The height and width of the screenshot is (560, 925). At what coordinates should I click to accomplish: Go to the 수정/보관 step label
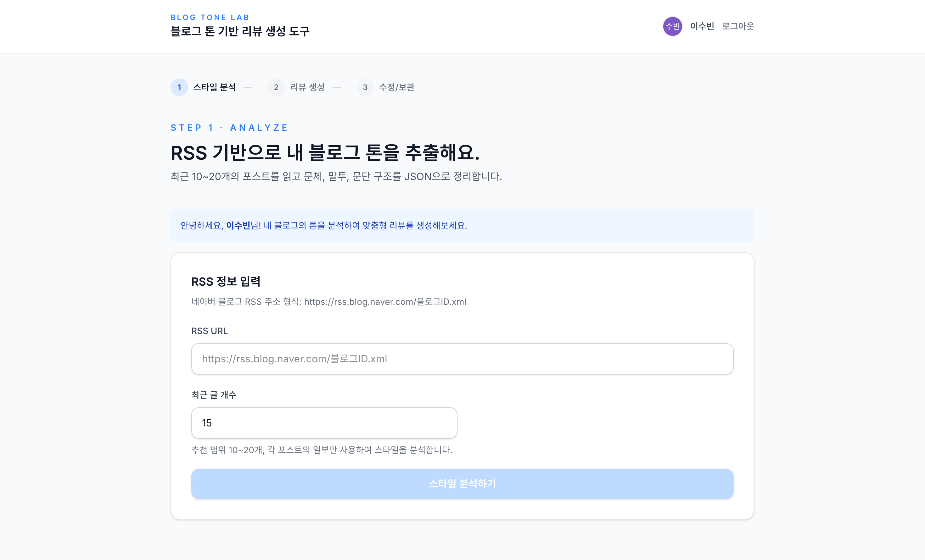396,87
